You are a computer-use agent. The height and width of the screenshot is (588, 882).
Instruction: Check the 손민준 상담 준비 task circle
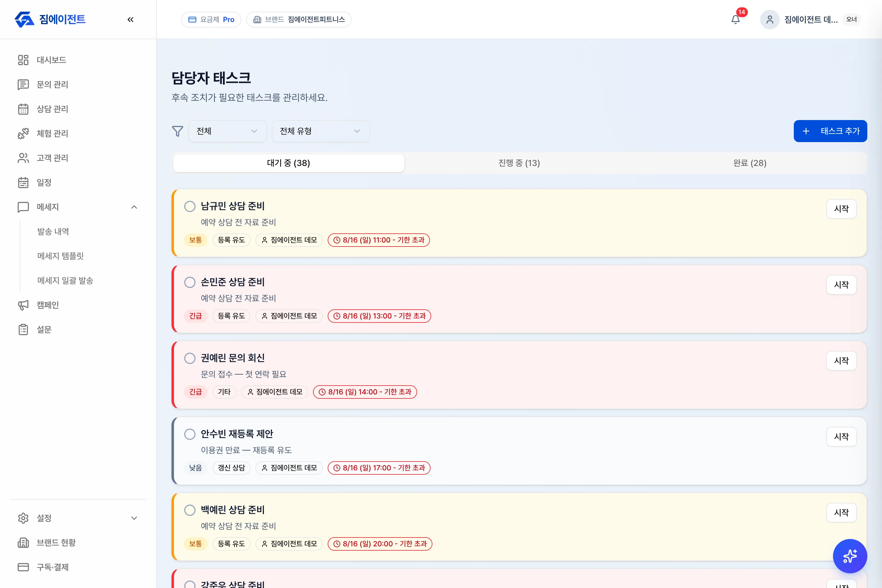click(x=190, y=282)
